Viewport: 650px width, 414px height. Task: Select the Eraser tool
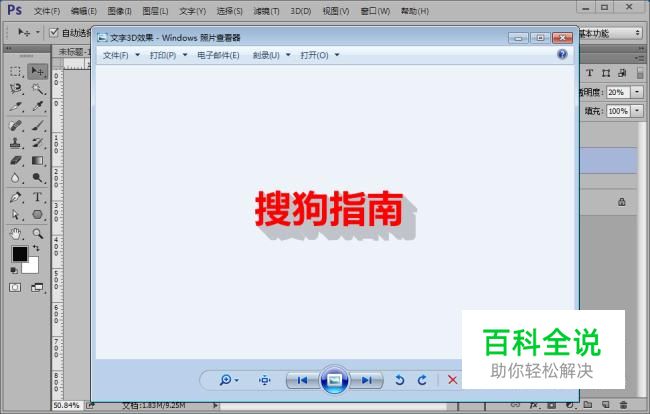click(15, 160)
